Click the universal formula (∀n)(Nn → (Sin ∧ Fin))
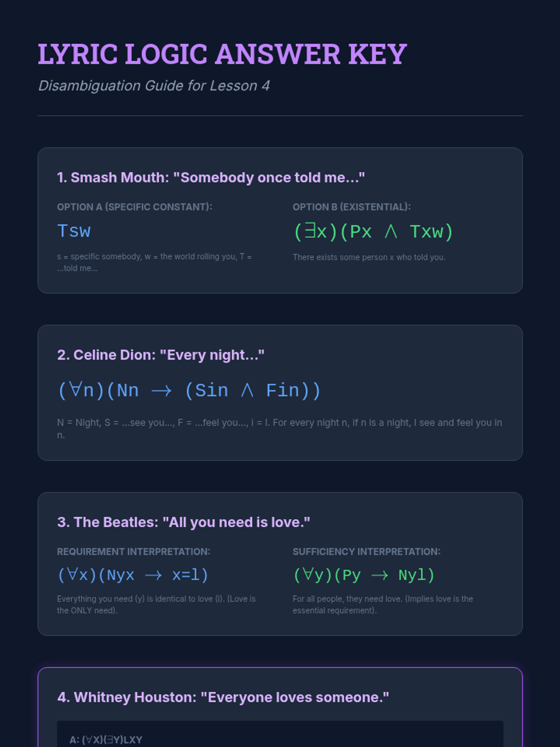The width and height of the screenshot is (560, 747). point(189,390)
